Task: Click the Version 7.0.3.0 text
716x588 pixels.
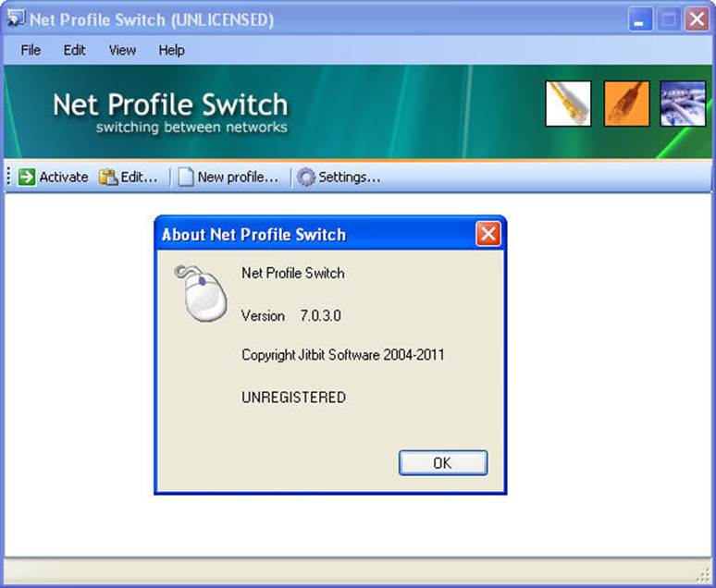Action: [x=290, y=315]
